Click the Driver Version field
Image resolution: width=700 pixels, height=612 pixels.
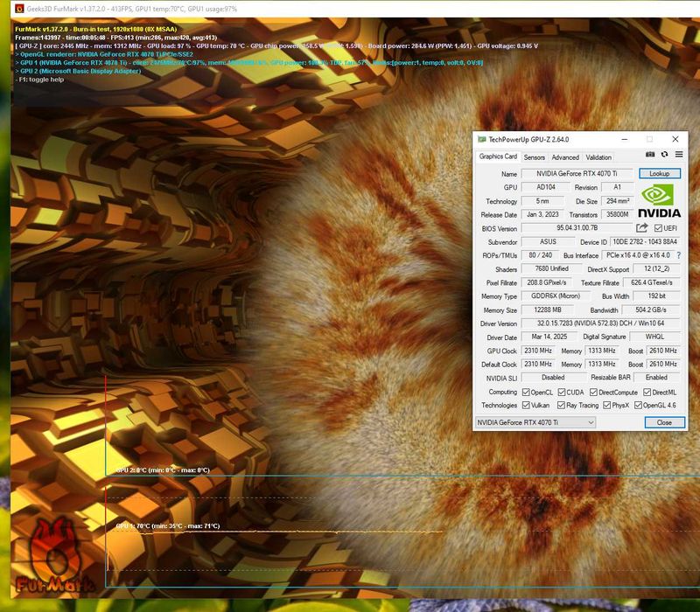[x=600, y=323]
